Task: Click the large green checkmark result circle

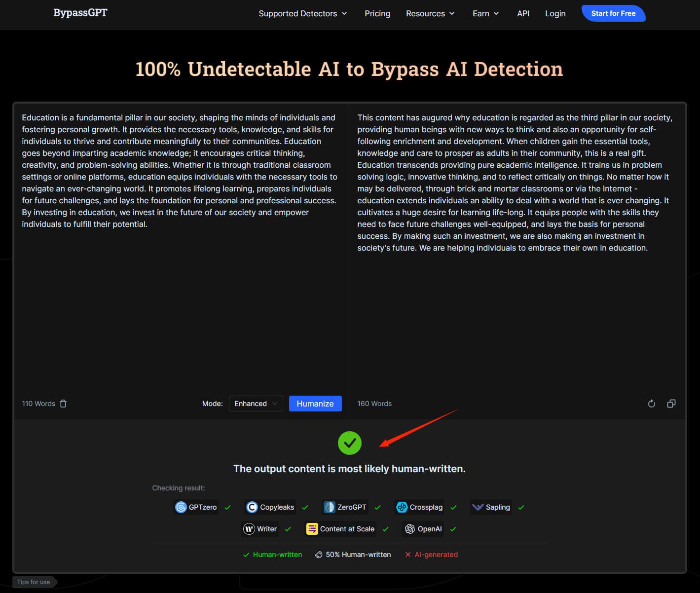Action: click(350, 443)
